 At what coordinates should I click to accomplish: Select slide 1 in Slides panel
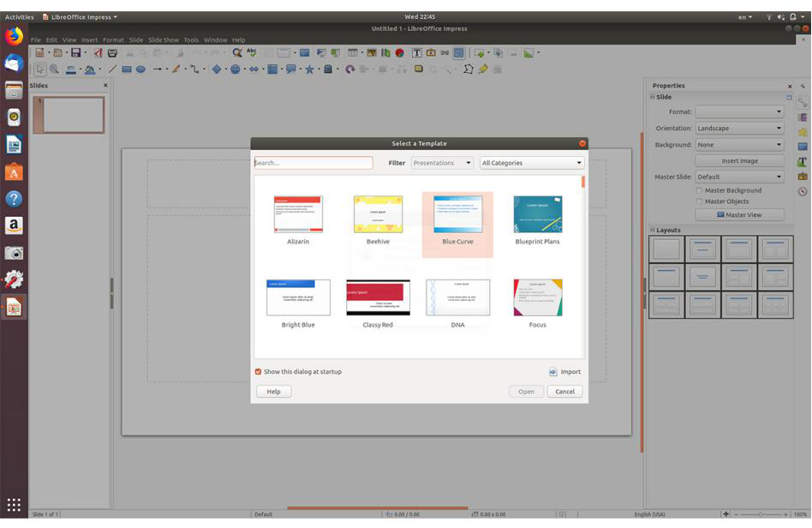tap(69, 115)
